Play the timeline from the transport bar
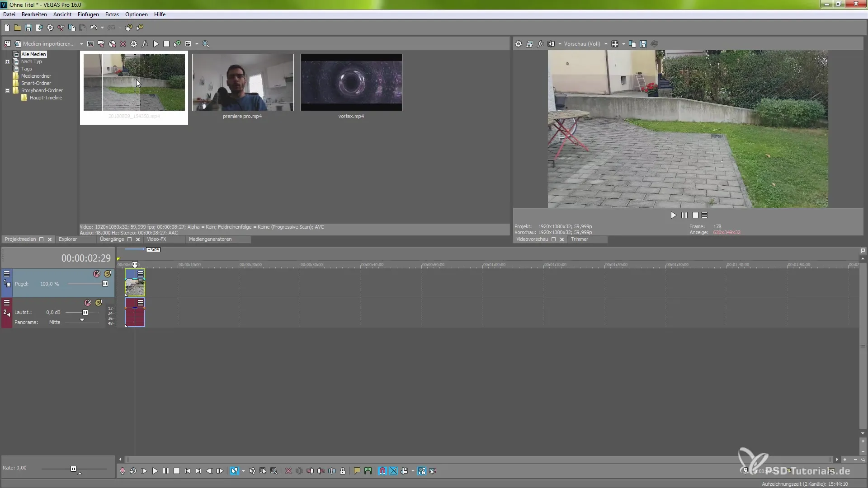This screenshot has width=868, height=488. [x=155, y=471]
